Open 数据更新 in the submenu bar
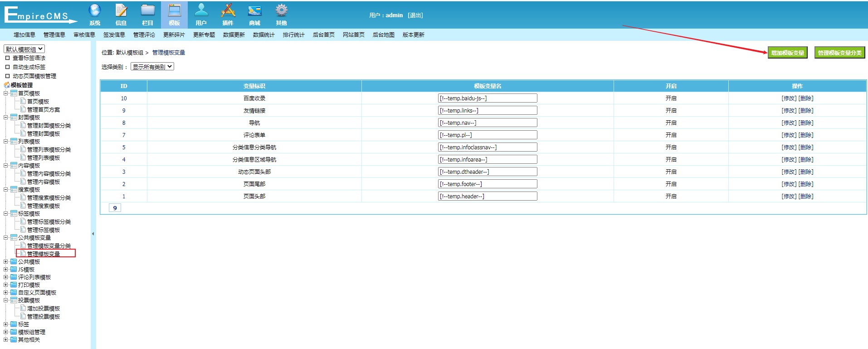The image size is (868, 349). [234, 35]
